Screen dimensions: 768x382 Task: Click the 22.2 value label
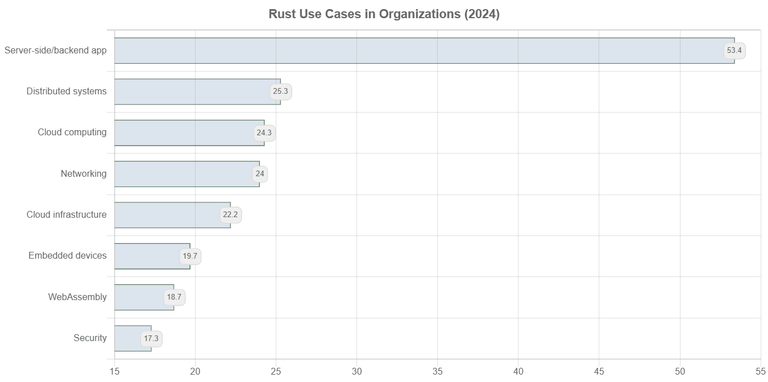click(x=230, y=215)
